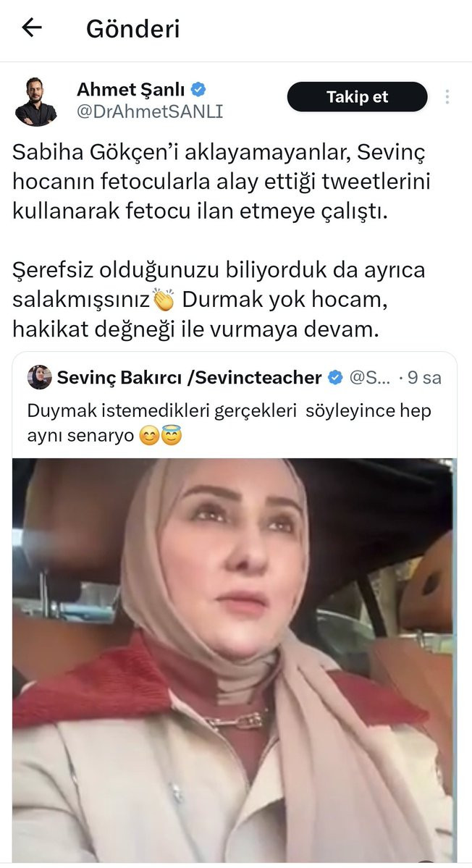The width and height of the screenshot is (472, 868).
Task: Tap the halo face emoji
Action: coord(171,436)
